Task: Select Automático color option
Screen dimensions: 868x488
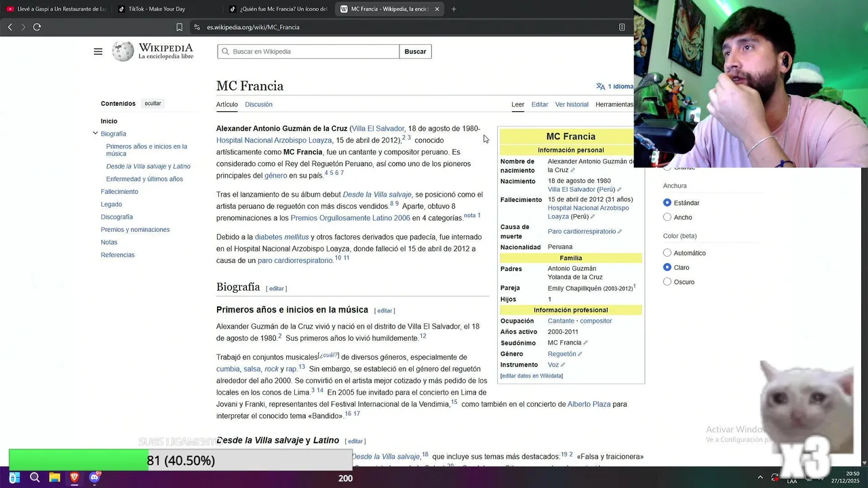Action: click(667, 253)
